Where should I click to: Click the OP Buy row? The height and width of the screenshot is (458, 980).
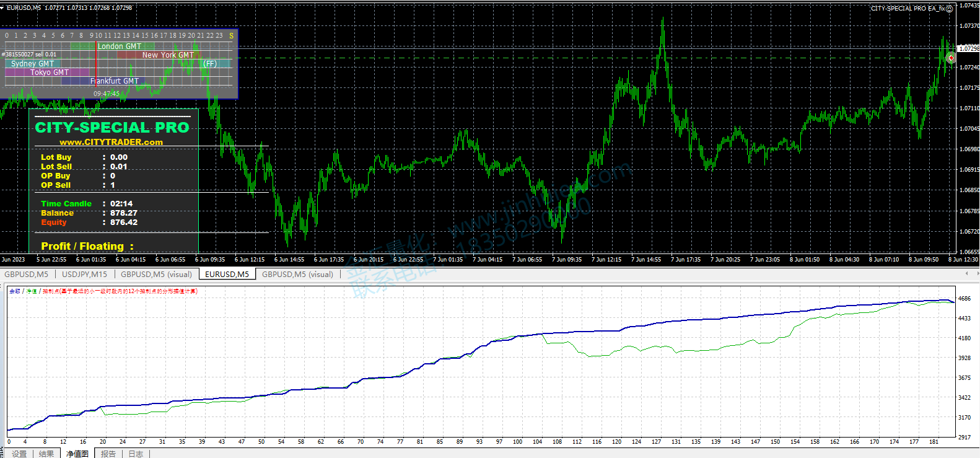coord(78,176)
